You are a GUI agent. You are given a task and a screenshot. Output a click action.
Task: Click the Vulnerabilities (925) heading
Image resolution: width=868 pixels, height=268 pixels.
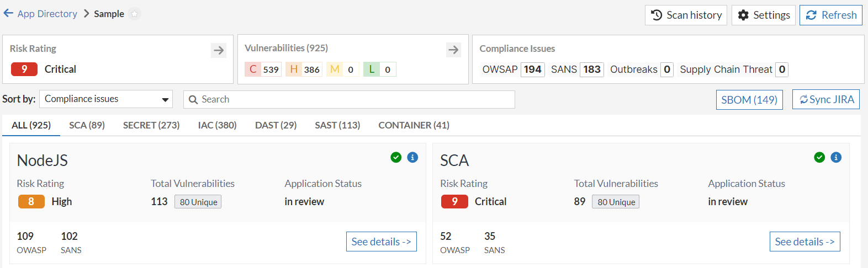[286, 48]
